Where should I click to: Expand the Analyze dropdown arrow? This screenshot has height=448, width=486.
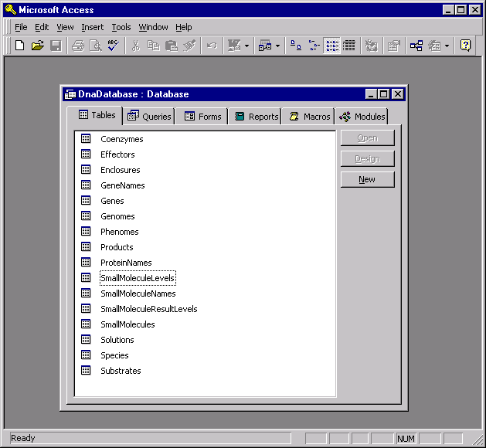coord(277,46)
